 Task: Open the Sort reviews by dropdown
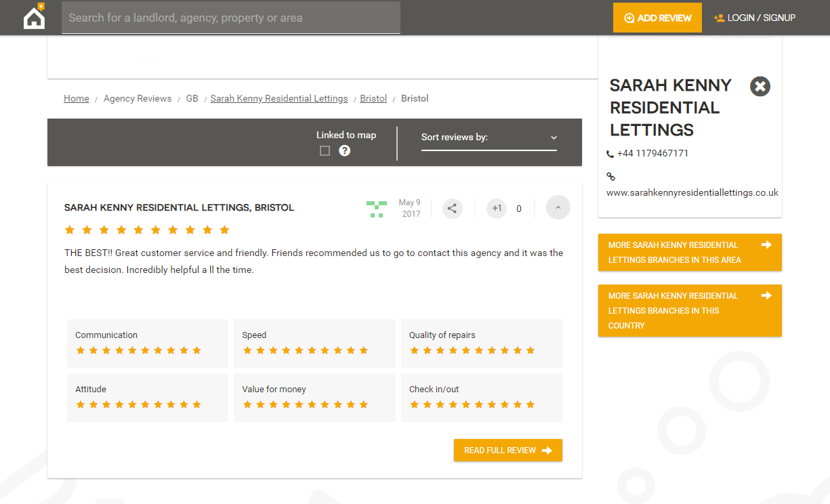click(489, 138)
